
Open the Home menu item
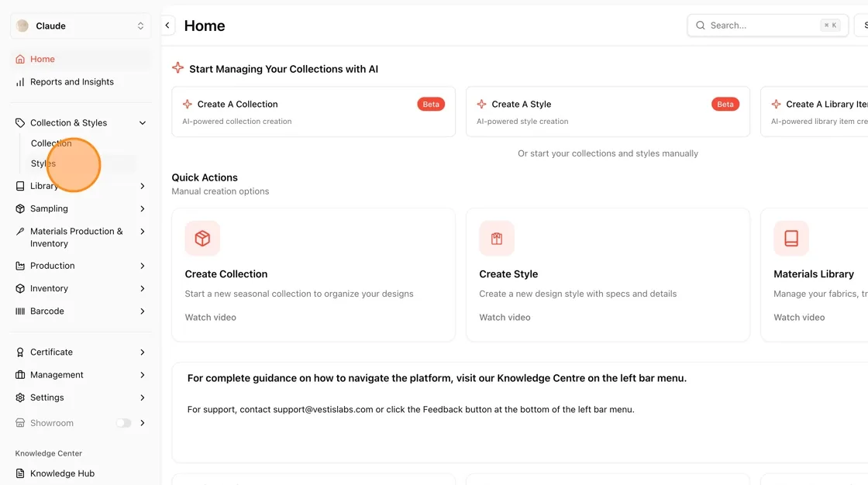[81, 59]
